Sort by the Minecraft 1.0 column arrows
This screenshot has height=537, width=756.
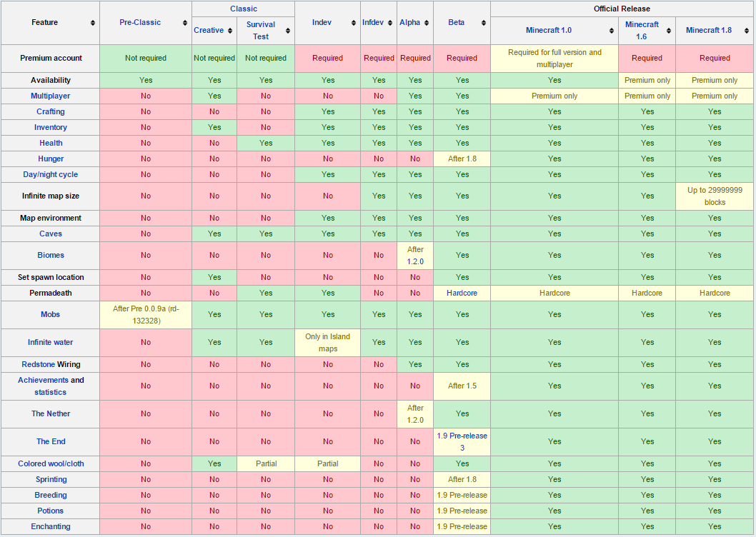coord(612,31)
